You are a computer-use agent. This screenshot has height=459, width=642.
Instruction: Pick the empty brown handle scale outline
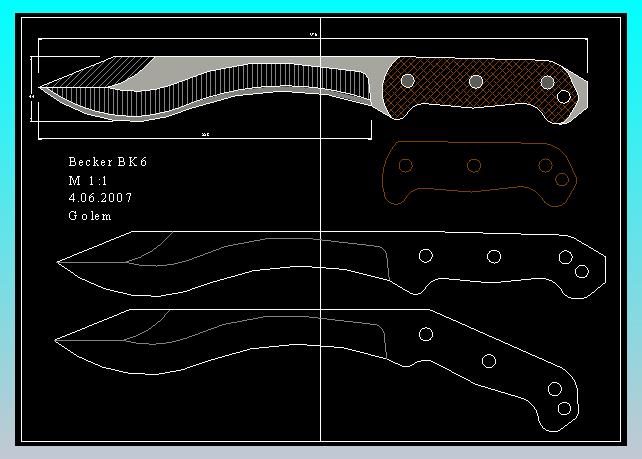(x=479, y=173)
